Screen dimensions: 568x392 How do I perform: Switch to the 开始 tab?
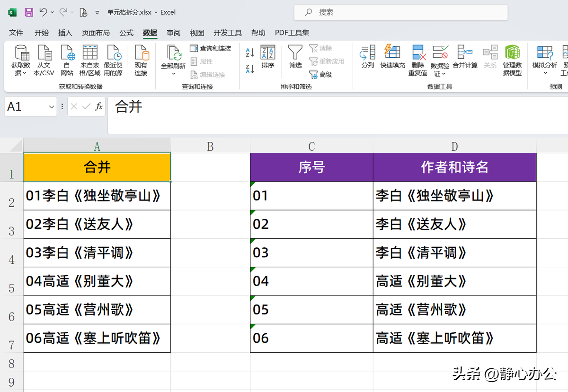click(42, 33)
